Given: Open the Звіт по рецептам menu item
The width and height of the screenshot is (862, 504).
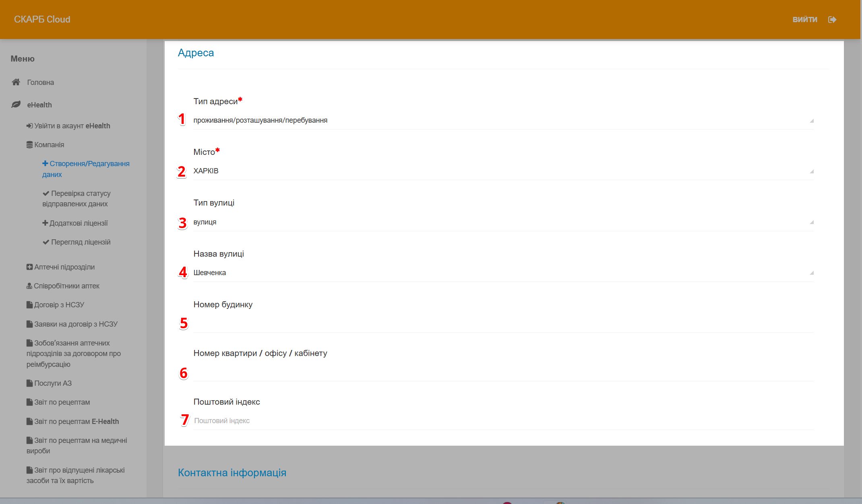Looking at the screenshot, I should click(62, 402).
